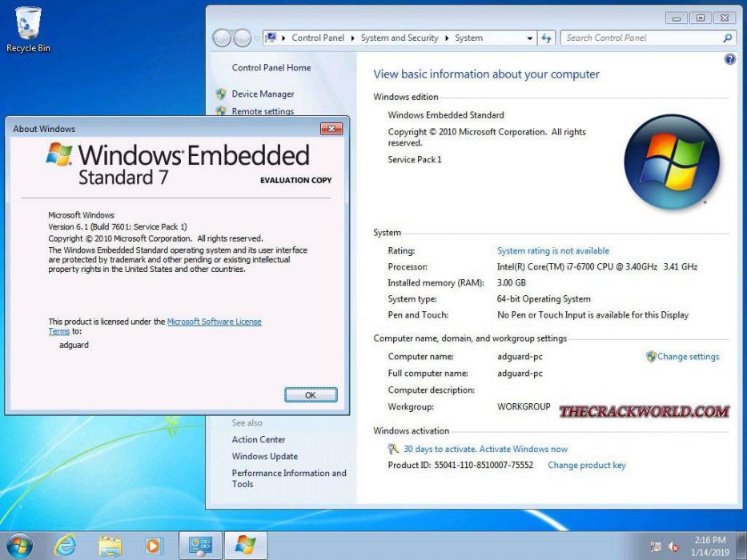Viewport: 747px width, 560px height.
Task: Click the keys icon beside activation link
Action: coord(393,449)
